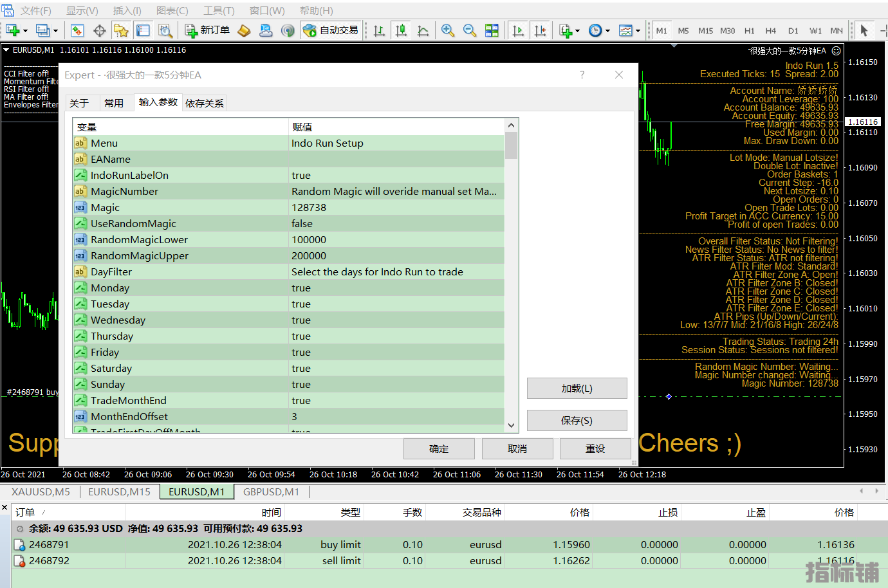
Task: Click the 确定 button
Action: click(439, 448)
